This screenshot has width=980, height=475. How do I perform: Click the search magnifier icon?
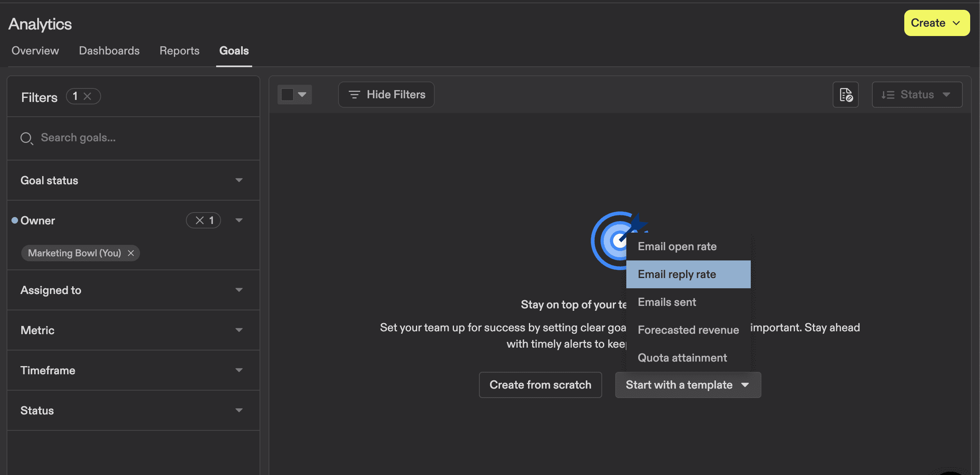[x=26, y=138]
